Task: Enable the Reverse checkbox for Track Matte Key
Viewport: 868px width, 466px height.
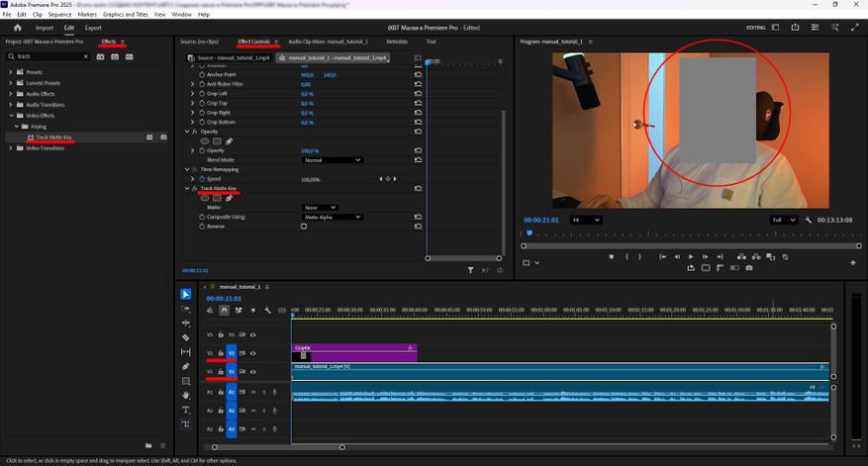Action: point(304,227)
